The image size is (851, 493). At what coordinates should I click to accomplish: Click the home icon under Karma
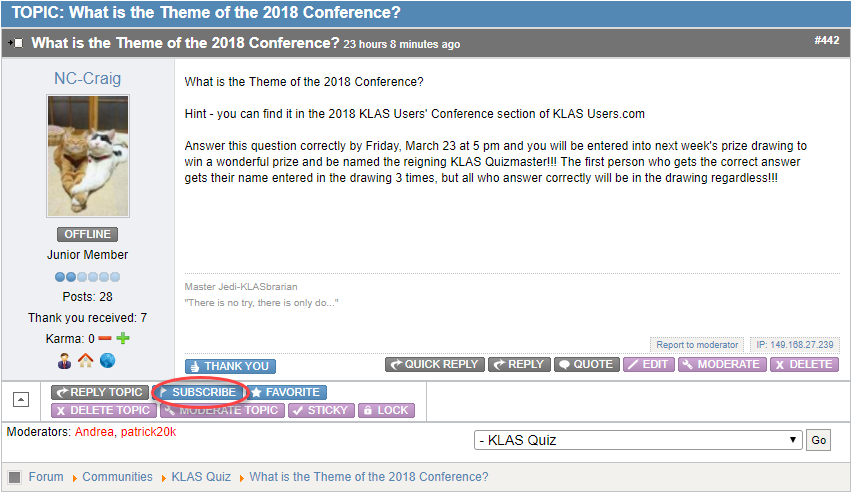point(86,361)
